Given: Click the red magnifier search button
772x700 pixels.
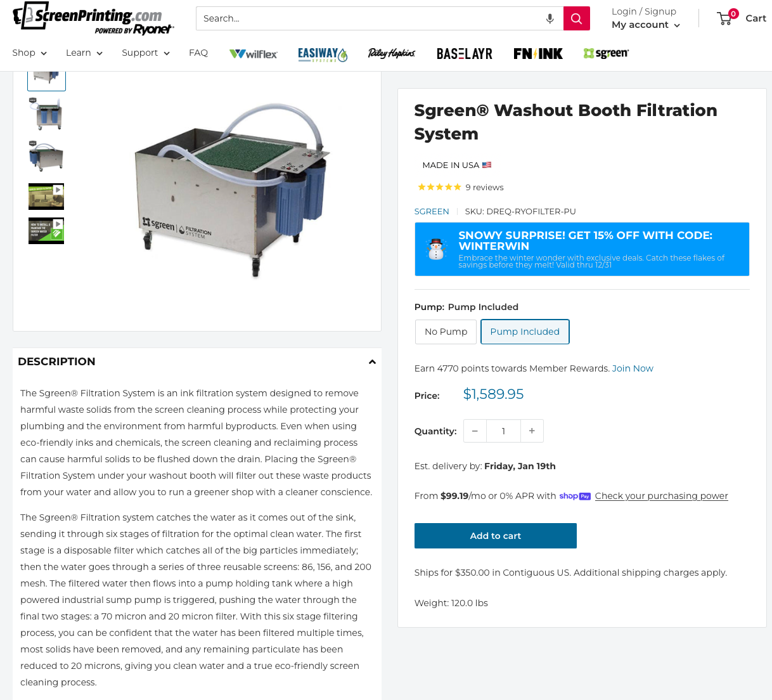Looking at the screenshot, I should (576, 18).
